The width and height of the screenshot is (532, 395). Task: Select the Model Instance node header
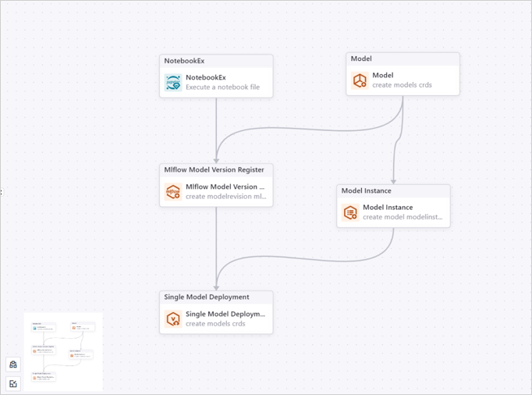pos(367,190)
